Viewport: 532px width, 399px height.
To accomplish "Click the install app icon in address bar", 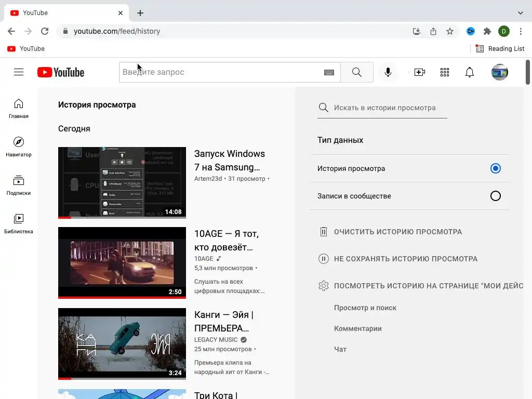I will coord(417,31).
